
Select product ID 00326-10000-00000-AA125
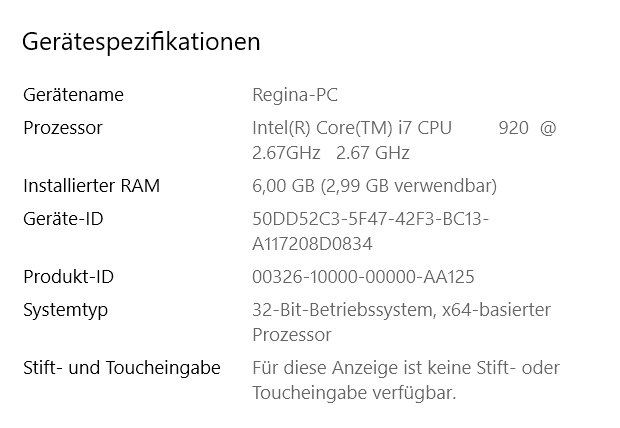(363, 277)
